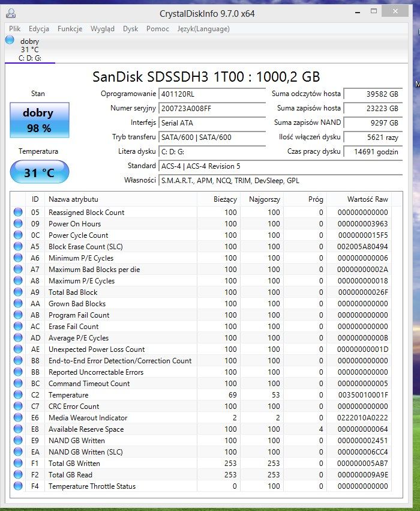The image size is (420, 511).
Task: Click status orb of Block Erase Count (SLC)
Action: (18, 246)
